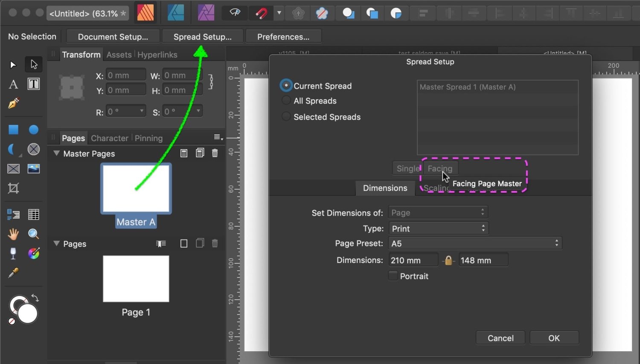Confirm the dialog with OK
Image resolution: width=640 pixels, height=364 pixels.
(x=554, y=338)
